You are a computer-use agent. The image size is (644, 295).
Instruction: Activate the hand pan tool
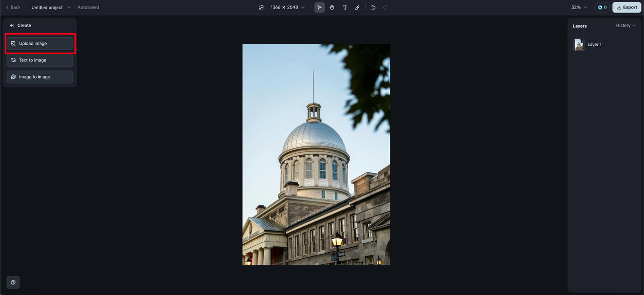coord(332,8)
